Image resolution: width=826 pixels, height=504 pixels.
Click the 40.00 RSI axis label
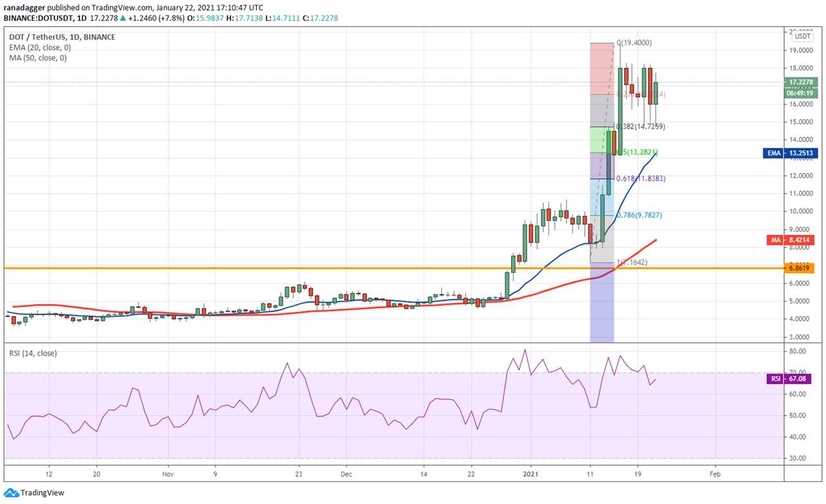click(x=798, y=437)
